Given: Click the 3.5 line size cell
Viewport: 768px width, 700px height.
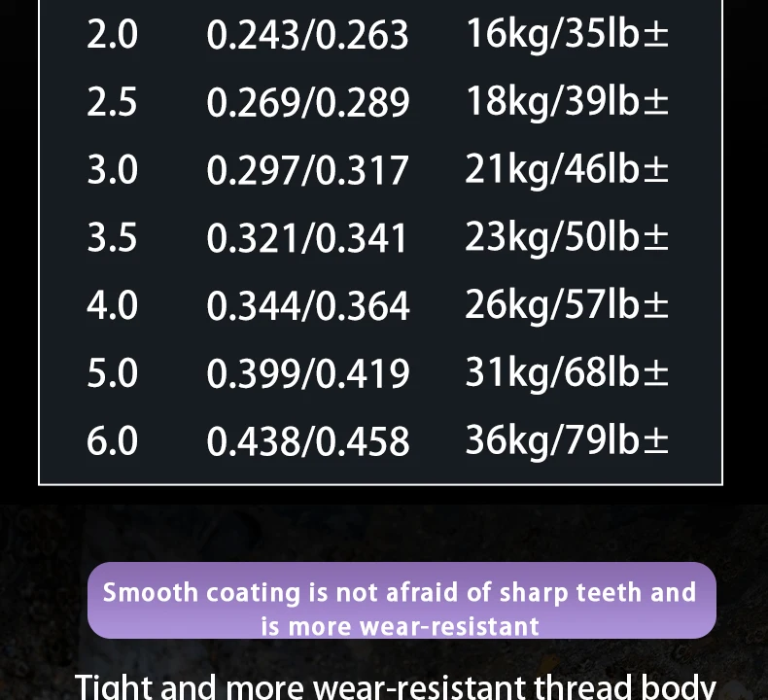Looking at the screenshot, I should (112, 238).
